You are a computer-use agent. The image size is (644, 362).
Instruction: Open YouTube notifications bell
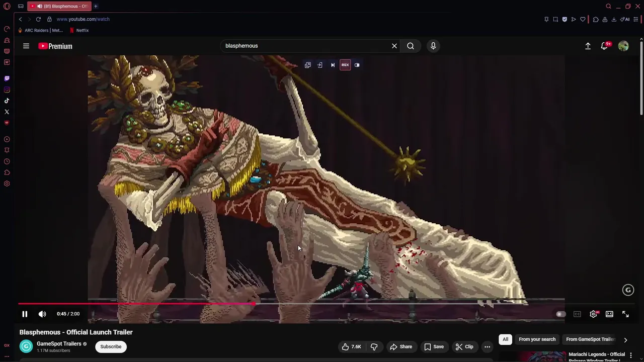click(605, 46)
